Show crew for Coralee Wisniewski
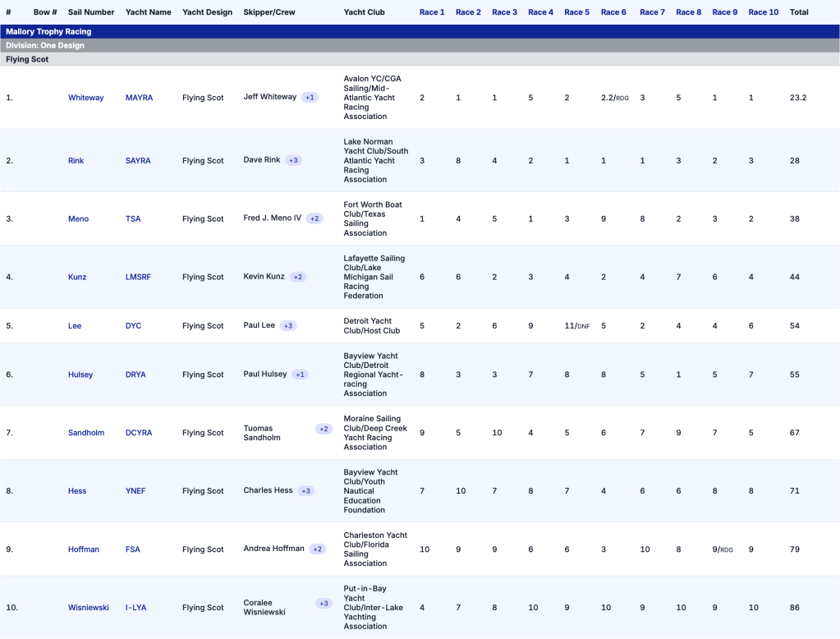Viewport: 840px width, 639px height. (324, 603)
